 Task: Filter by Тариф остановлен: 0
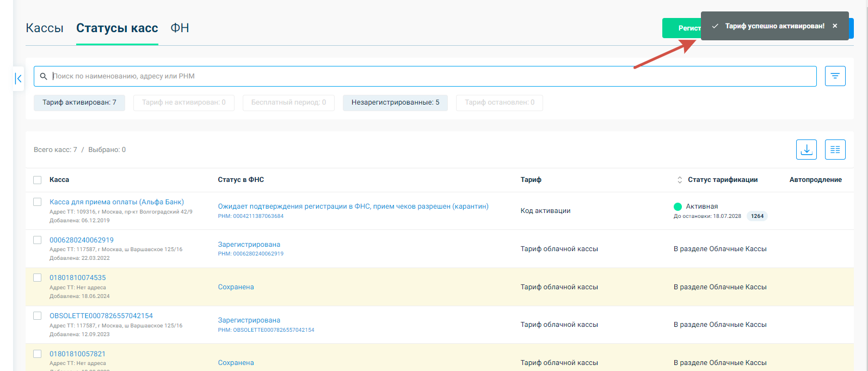[x=500, y=102]
